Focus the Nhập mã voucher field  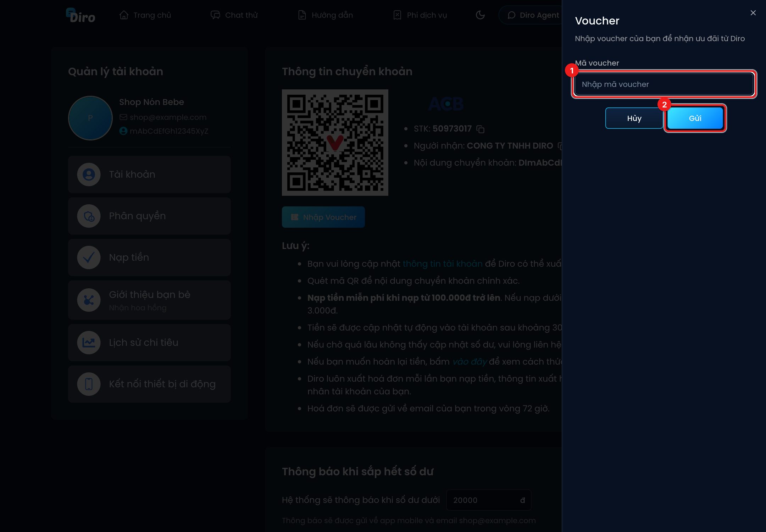664,84
